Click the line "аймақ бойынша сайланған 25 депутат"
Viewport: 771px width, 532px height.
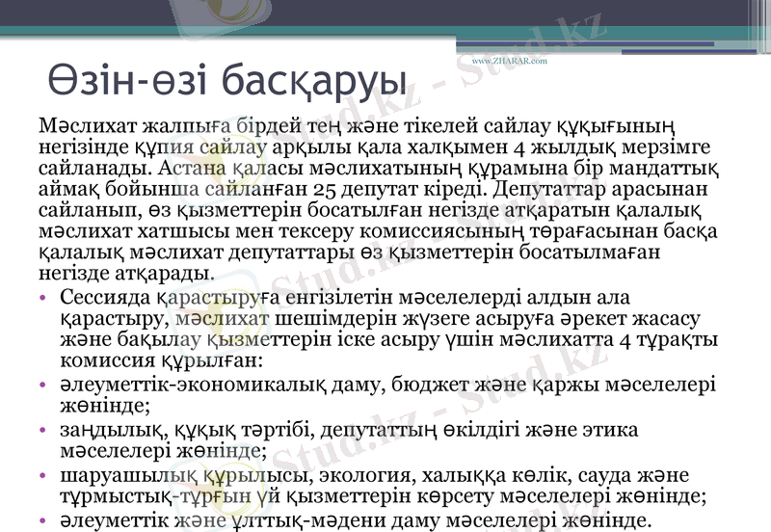[x=373, y=189]
